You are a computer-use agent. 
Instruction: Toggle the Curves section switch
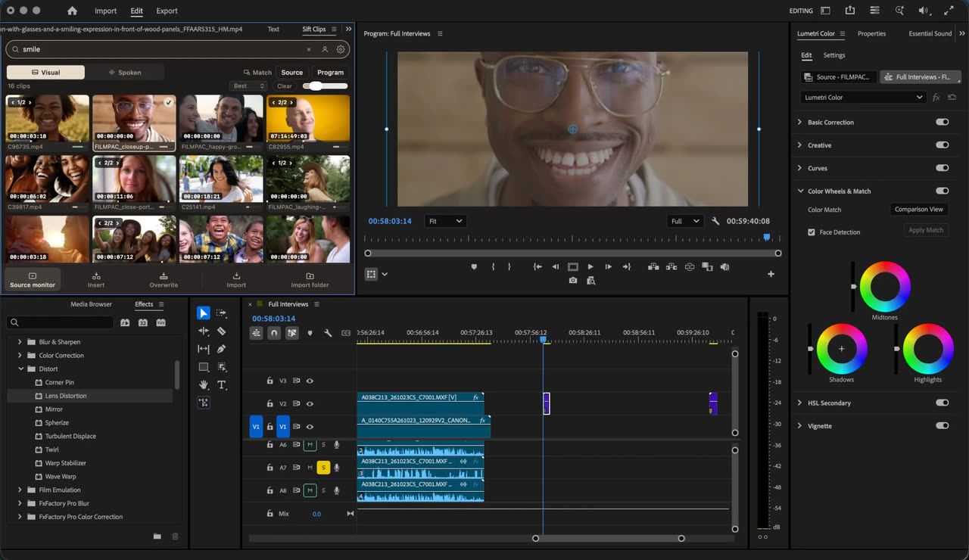[x=942, y=168]
